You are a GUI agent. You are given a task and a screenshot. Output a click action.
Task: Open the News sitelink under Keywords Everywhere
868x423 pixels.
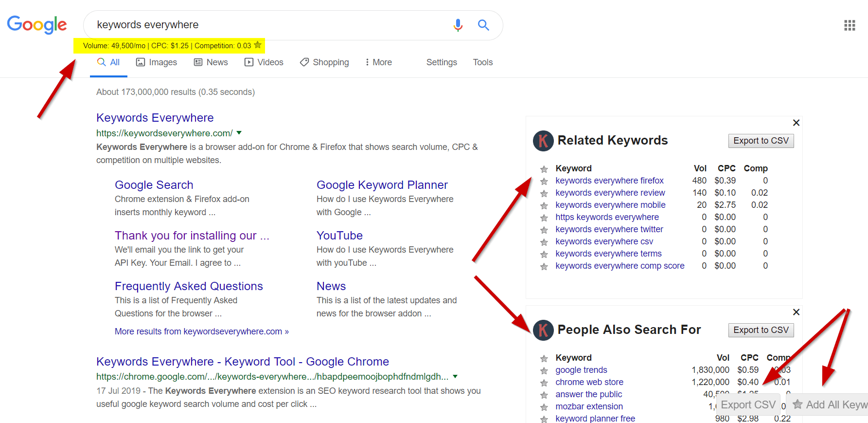click(331, 286)
